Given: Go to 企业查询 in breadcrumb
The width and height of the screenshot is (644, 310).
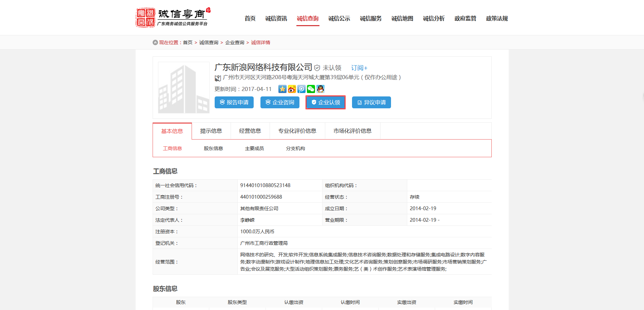Looking at the screenshot, I should 235,42.
